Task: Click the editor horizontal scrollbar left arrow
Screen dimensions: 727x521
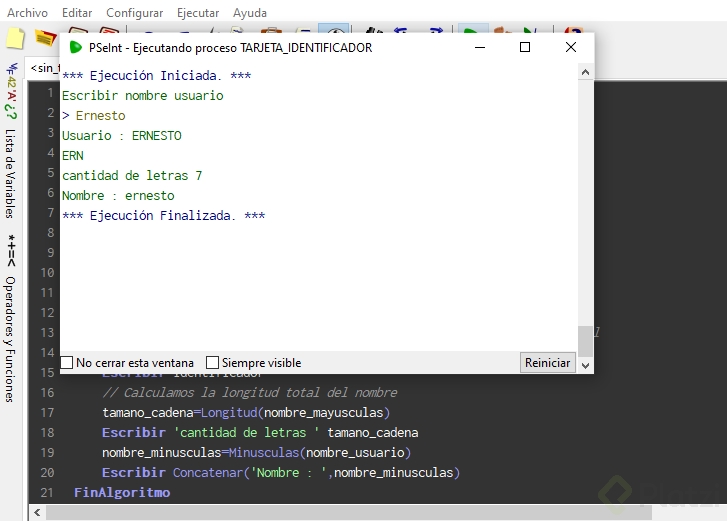Action: click(37, 513)
